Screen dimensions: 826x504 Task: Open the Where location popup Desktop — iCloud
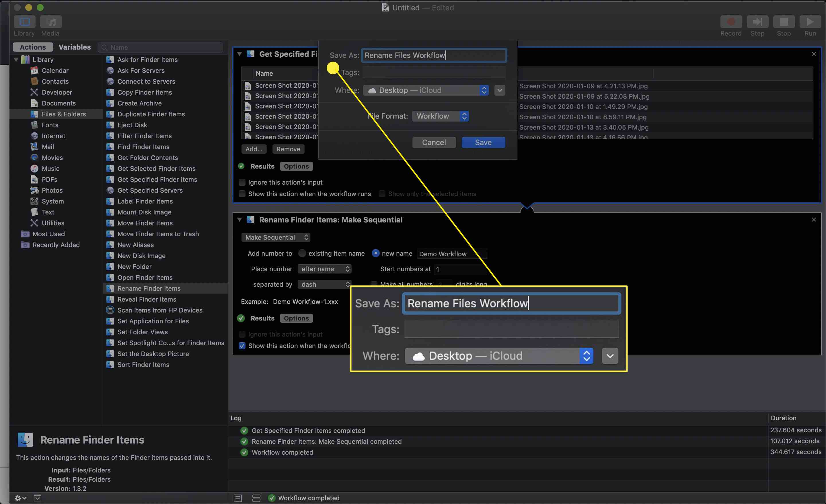pos(426,90)
